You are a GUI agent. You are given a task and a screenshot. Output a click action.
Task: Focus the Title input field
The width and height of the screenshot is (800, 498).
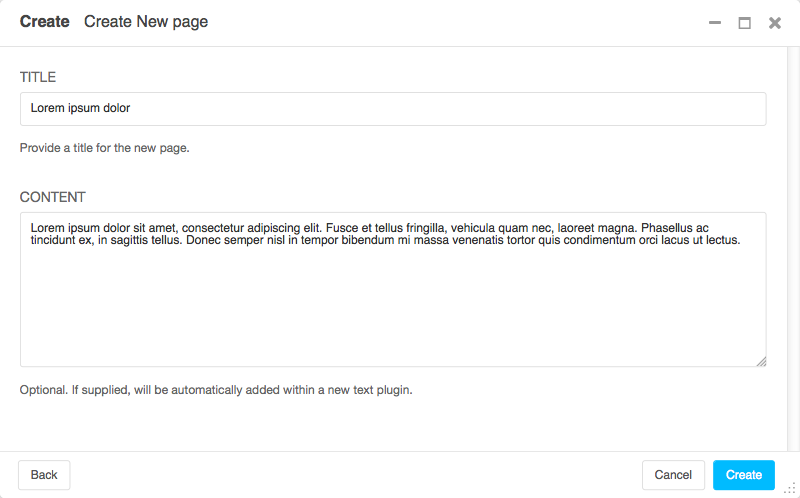[393, 109]
